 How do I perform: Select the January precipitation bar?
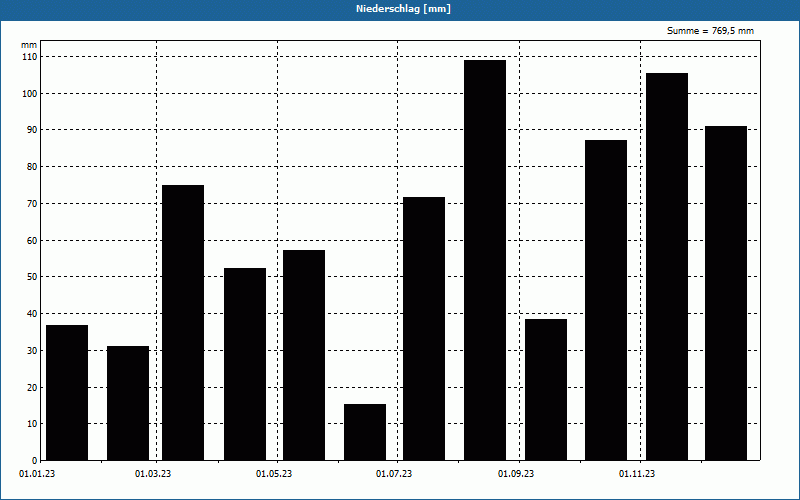coord(67,393)
